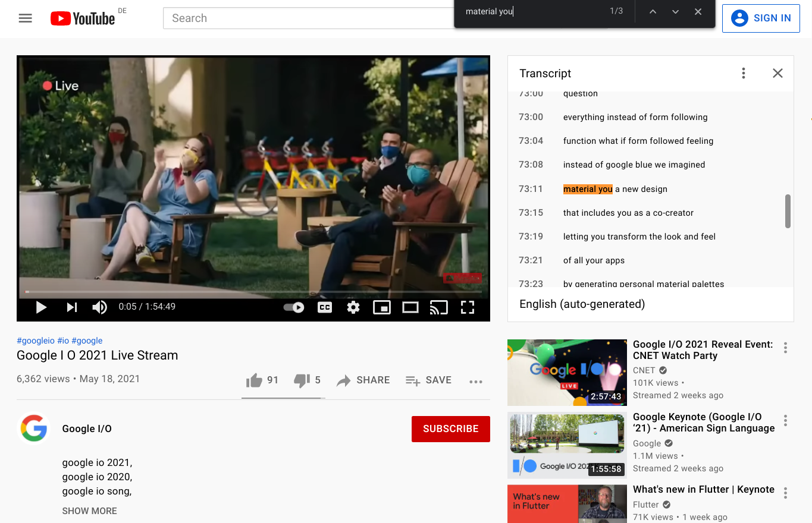812x523 pixels.
Task: Expand the description with SHOW MORE
Action: click(x=89, y=511)
